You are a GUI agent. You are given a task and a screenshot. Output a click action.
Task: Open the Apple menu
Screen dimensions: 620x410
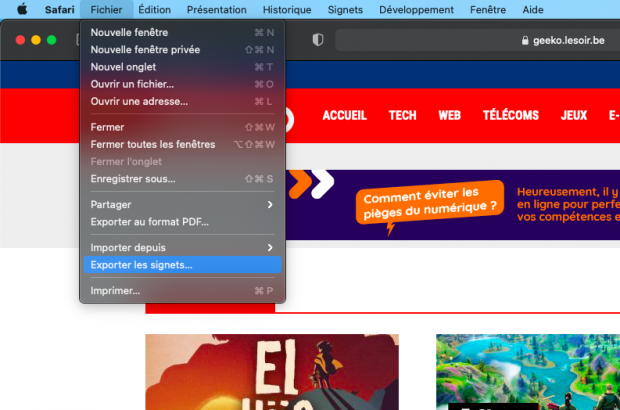click(22, 9)
